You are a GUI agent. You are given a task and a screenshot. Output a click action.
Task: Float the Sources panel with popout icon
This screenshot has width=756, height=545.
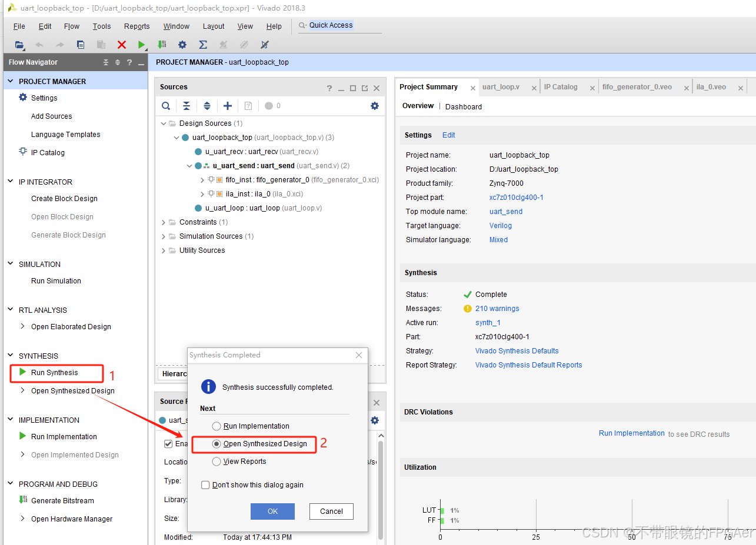[365, 88]
